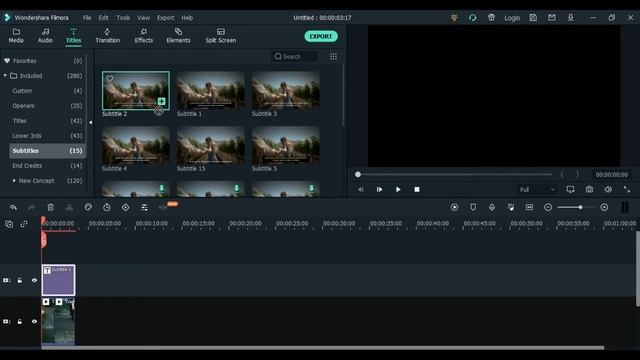This screenshot has height=360, width=640.
Task: Open the speed stopwatch tool
Action: click(107, 207)
